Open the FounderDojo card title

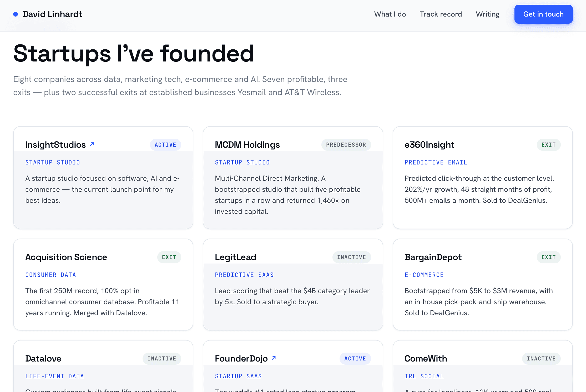(x=241, y=359)
